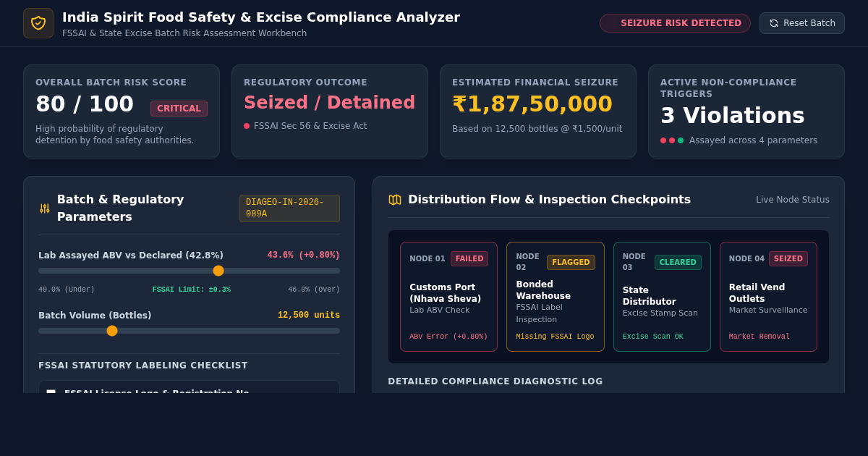
Task: Click the FSSAI Statutory Labeling Checklist heading
Action: click(x=143, y=366)
